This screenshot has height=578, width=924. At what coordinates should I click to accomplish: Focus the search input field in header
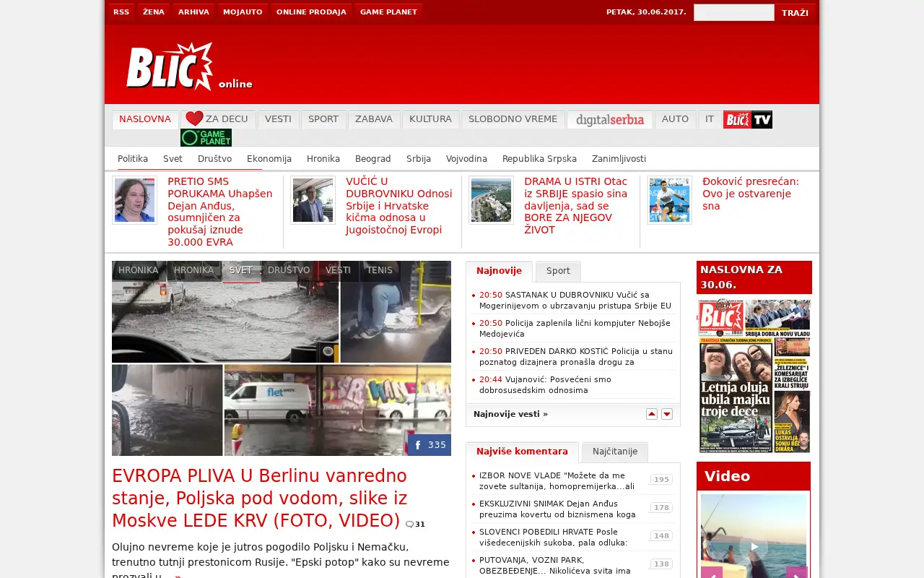[734, 12]
